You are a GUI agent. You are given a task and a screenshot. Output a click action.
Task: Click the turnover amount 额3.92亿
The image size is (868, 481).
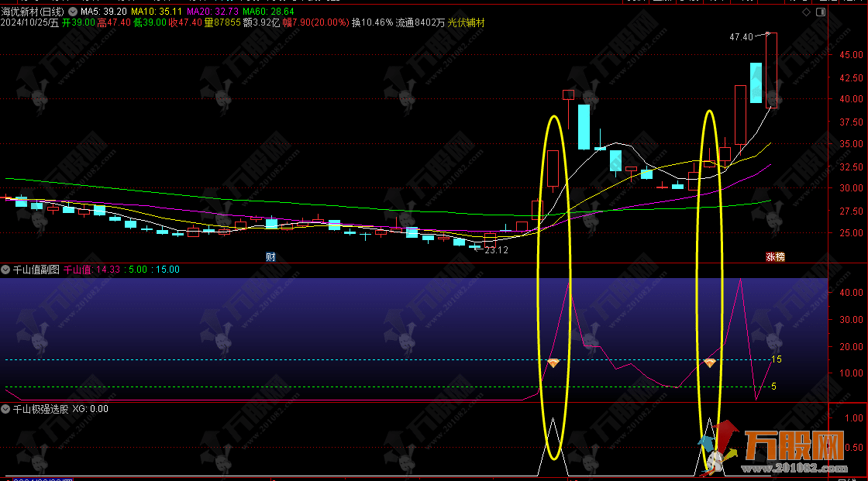click(261, 22)
